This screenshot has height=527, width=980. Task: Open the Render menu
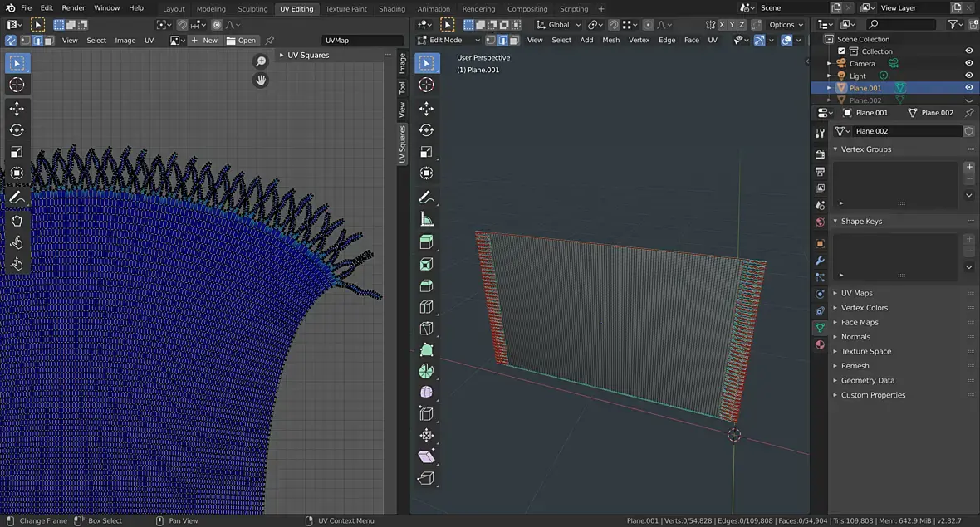(x=73, y=8)
